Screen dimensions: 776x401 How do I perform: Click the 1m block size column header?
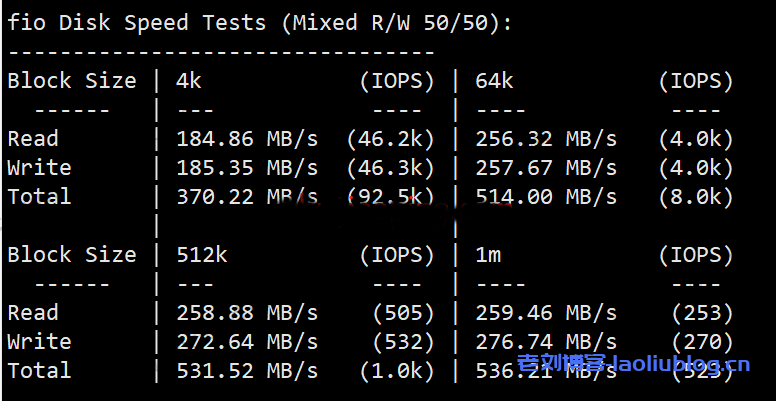[488, 255]
